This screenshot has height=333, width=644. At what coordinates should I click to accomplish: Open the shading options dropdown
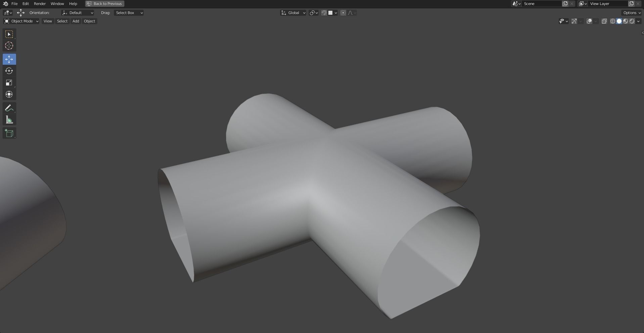click(x=638, y=21)
